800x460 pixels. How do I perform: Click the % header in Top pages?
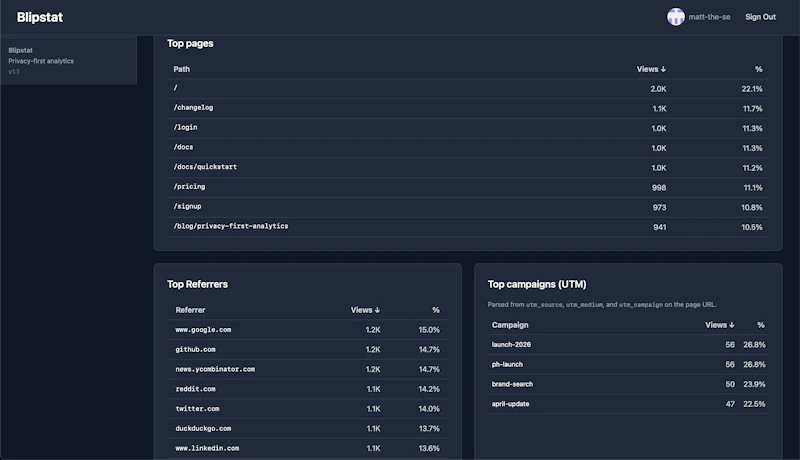[x=759, y=69]
